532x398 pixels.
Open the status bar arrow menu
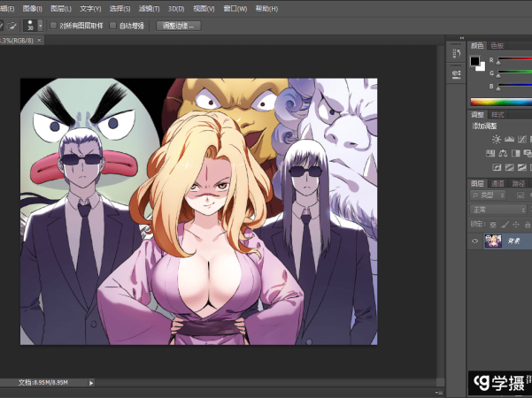pyautogui.click(x=91, y=383)
